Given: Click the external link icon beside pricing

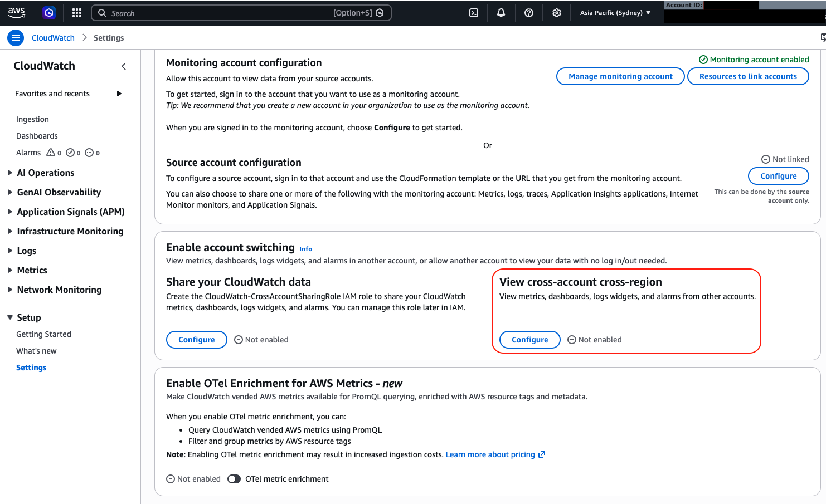Looking at the screenshot, I should pos(541,454).
